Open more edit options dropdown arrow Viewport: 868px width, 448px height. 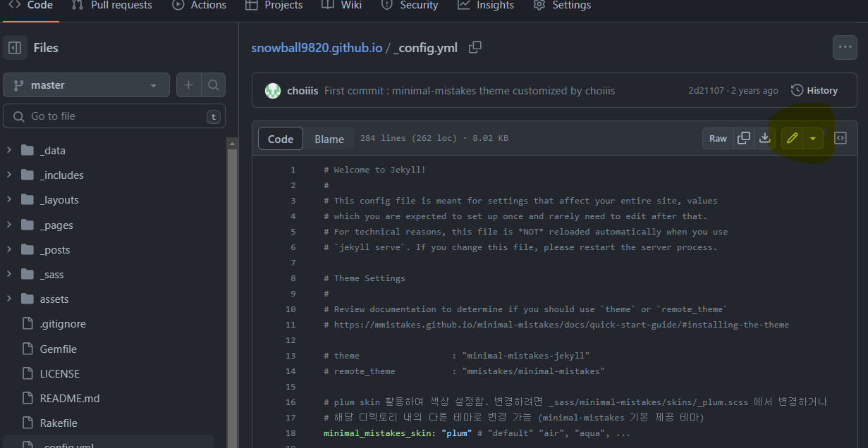(x=813, y=138)
